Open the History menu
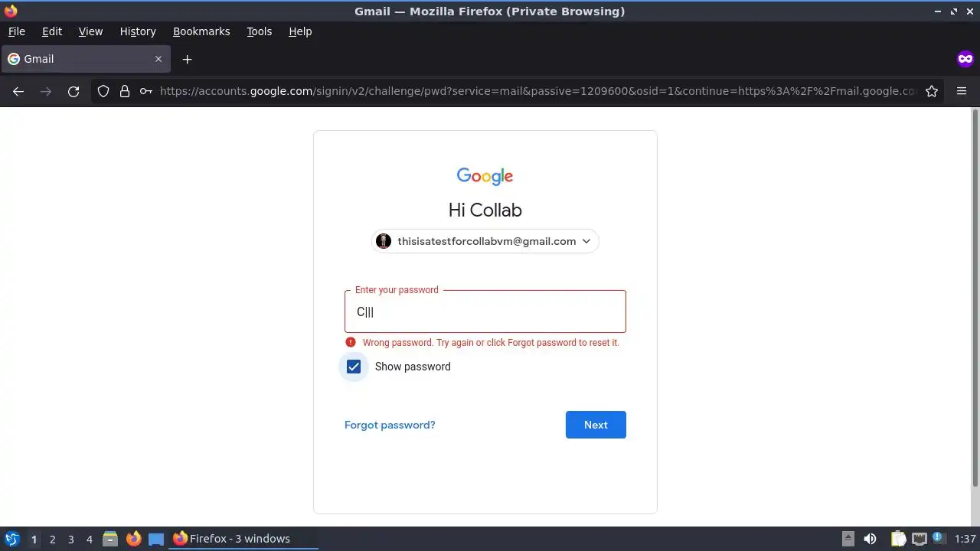The width and height of the screenshot is (980, 551). click(x=138, y=31)
